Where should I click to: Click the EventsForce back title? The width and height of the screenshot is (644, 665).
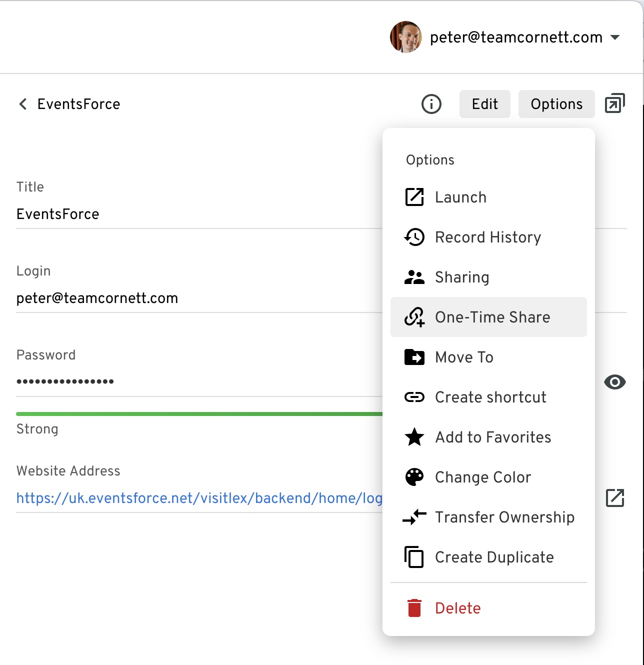click(78, 104)
